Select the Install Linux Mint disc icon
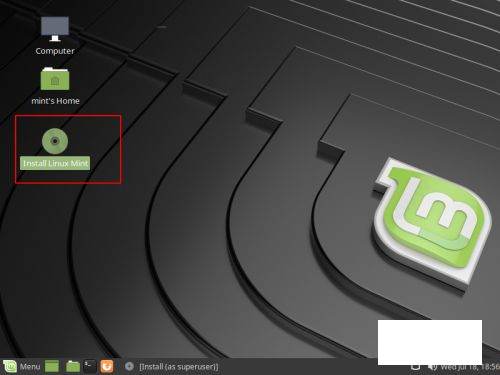 coord(55,141)
